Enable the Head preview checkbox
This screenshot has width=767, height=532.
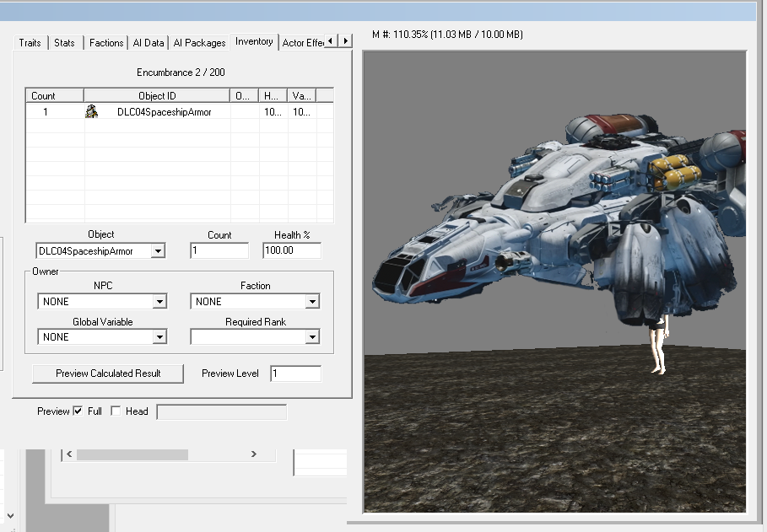click(116, 411)
